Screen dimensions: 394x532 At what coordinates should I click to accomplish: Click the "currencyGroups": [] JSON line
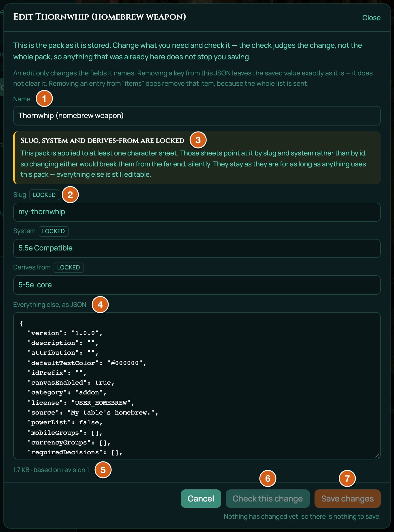click(x=69, y=442)
